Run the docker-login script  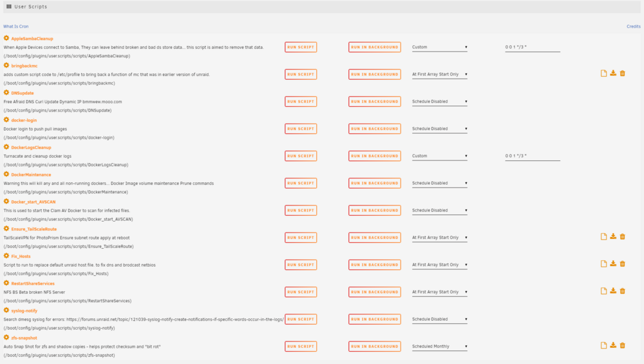tap(301, 129)
